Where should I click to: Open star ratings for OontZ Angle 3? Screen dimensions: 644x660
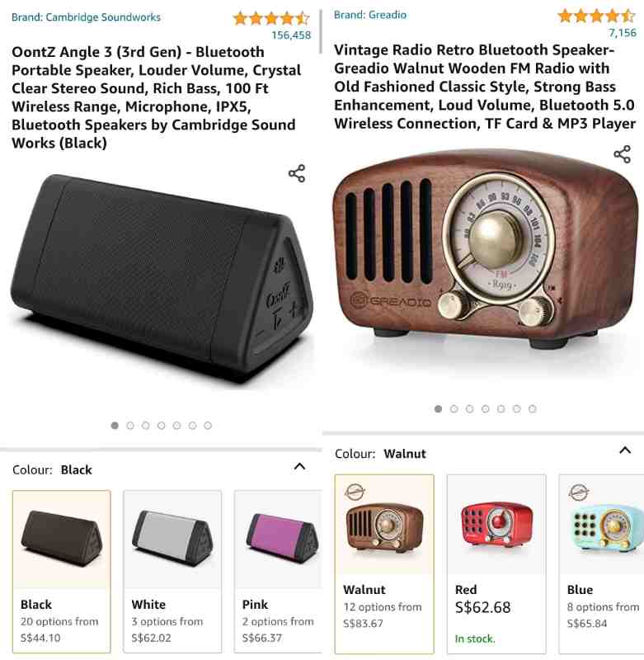[x=271, y=18]
